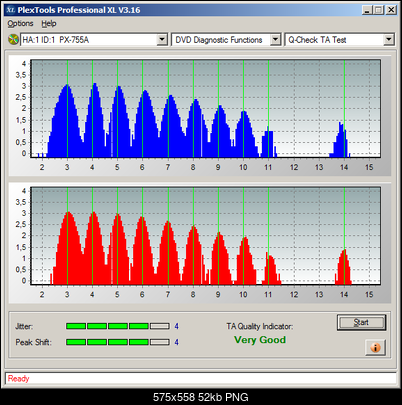Open the Help menu
402x405 pixels.
click(x=49, y=24)
